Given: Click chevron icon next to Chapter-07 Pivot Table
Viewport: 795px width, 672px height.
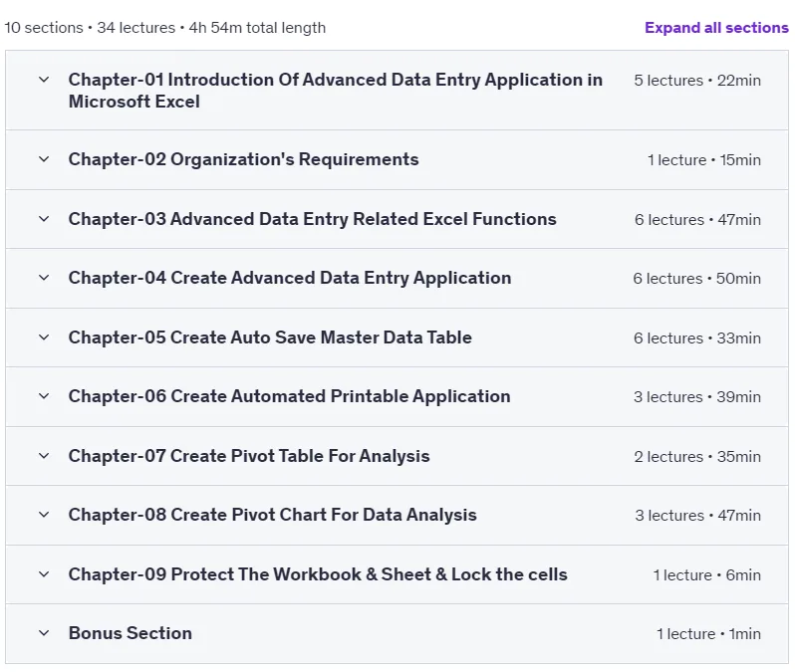Looking at the screenshot, I should click(44, 456).
